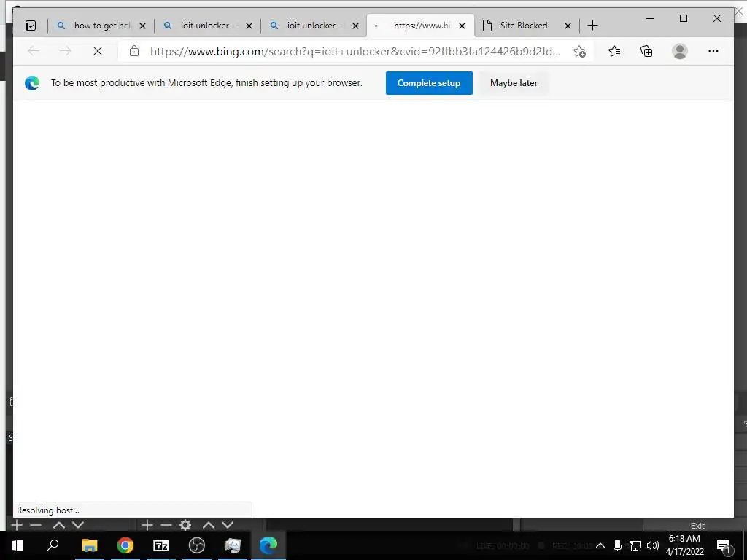The image size is (747, 560).
Task: Show hidden system tray icons chevron
Action: 600,545
